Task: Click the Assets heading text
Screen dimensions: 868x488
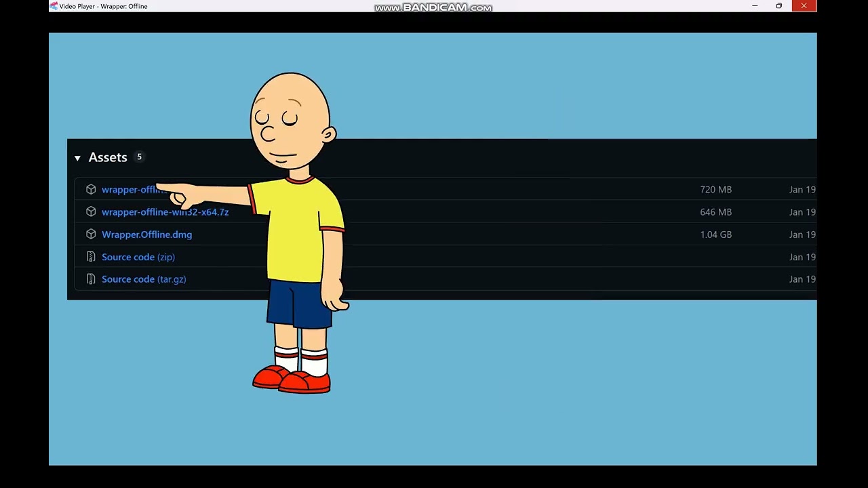Action: pos(108,157)
